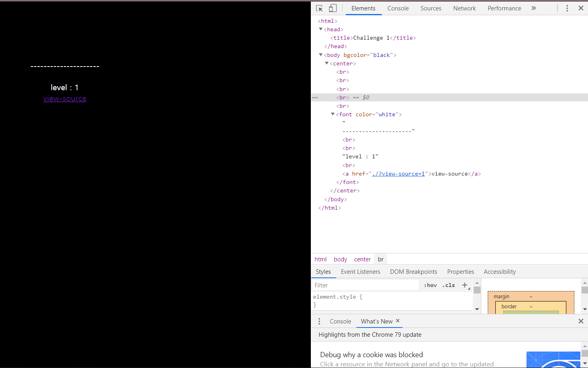The image size is (588, 368).
Task: Activate the inspect element picker tool
Action: (x=319, y=8)
